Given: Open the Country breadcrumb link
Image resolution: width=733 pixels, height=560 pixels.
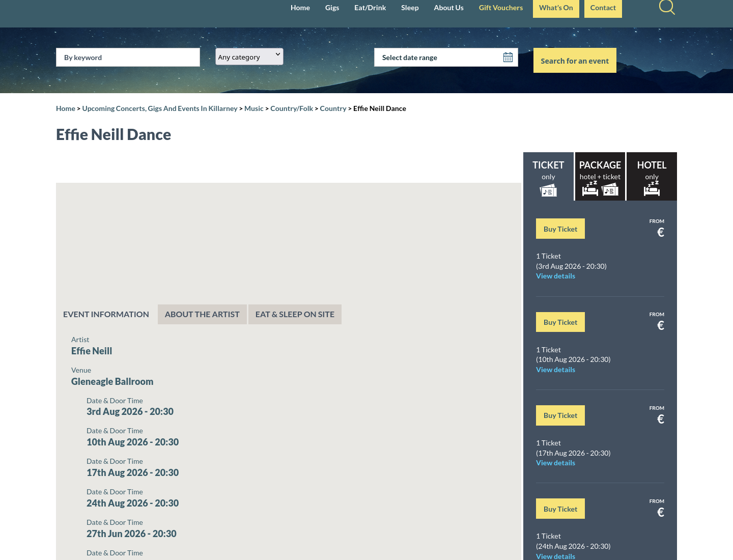Looking at the screenshot, I should click(x=333, y=108).
